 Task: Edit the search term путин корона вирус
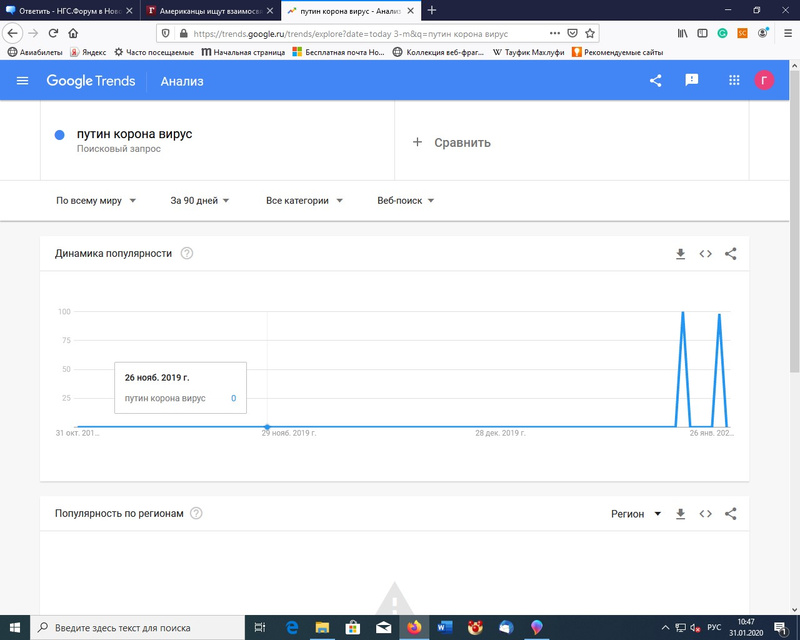click(134, 134)
